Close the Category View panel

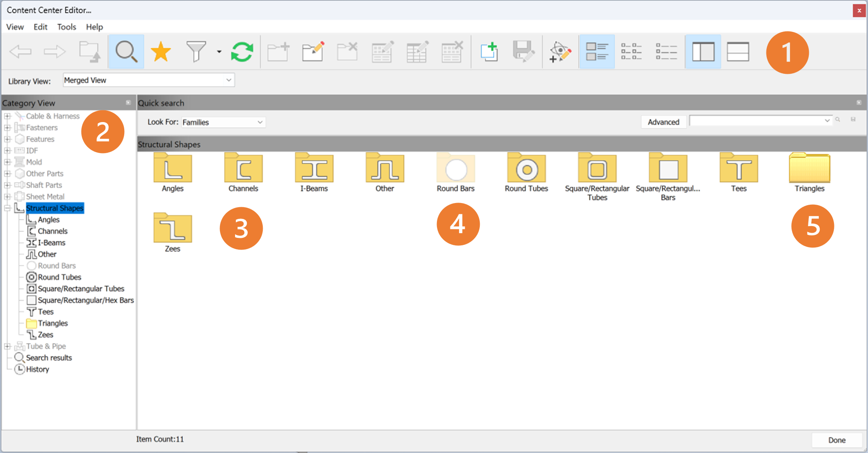point(128,103)
